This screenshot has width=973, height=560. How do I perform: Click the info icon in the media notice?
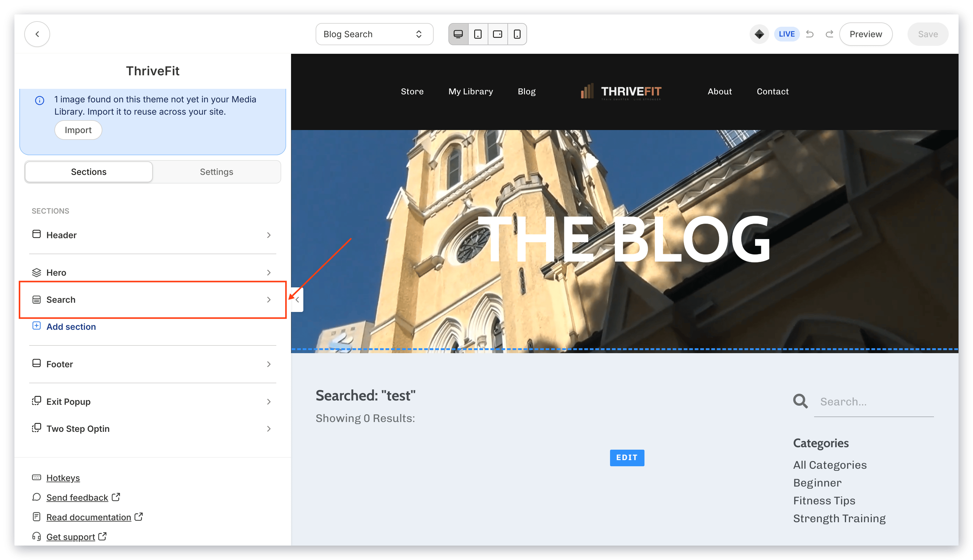(x=40, y=100)
